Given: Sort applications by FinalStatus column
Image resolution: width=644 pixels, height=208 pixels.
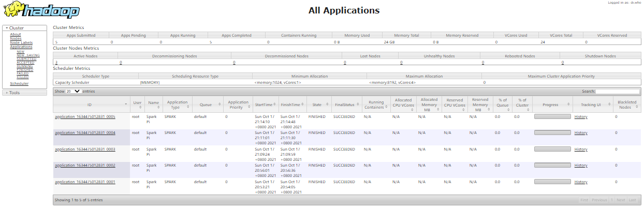Looking at the screenshot, I should pos(344,105).
